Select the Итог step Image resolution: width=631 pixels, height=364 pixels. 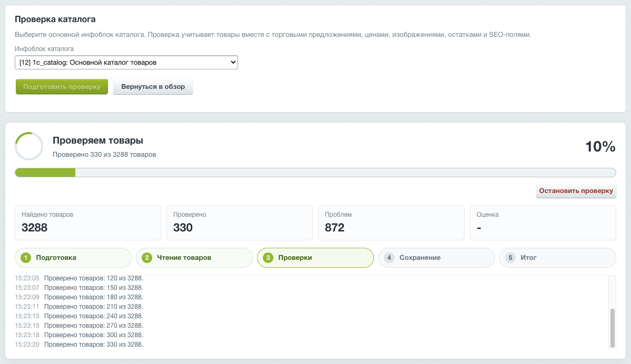tap(558, 258)
